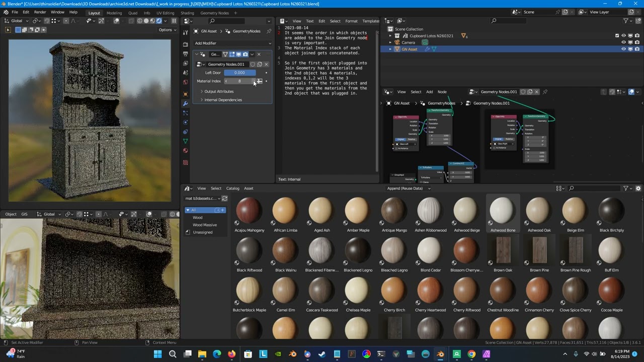644x362 pixels.
Task: Open the Render menu
Action: click(x=40, y=12)
